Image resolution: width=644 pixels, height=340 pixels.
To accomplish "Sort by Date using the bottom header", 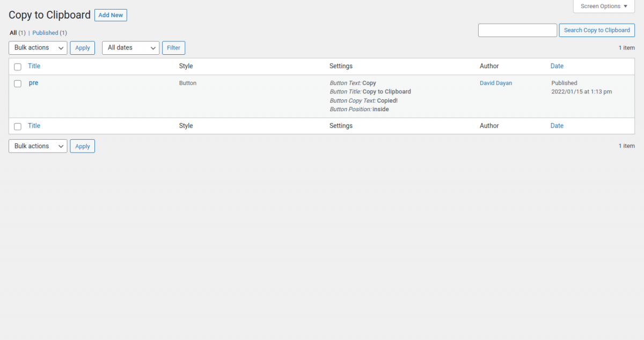I will [x=557, y=125].
